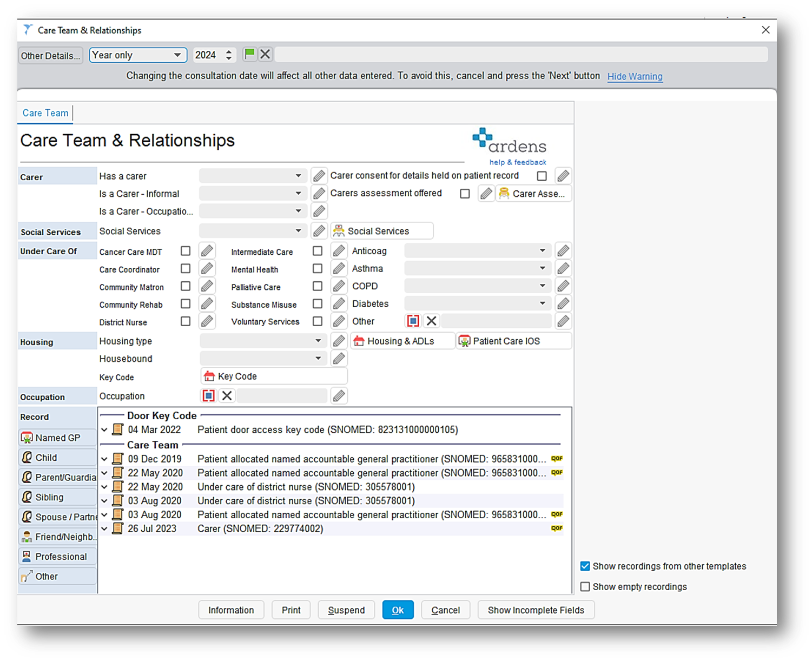Click pencil icon next to District Nurse
The width and height of the screenshot is (812, 661).
pos(207,321)
